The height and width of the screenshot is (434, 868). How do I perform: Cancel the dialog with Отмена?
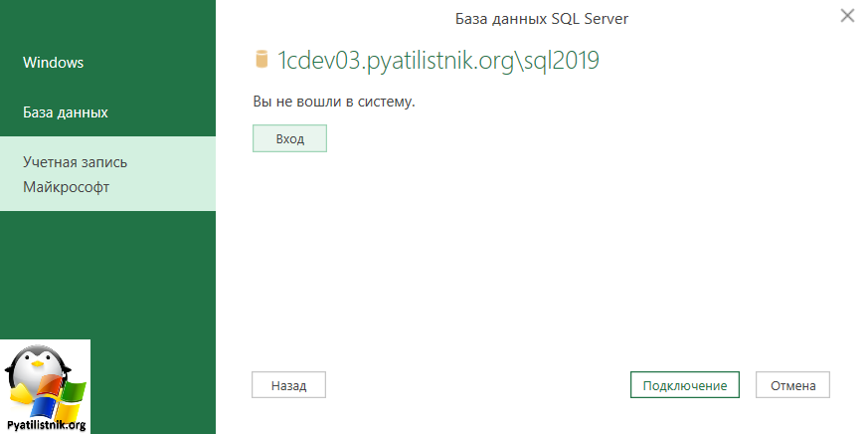[x=792, y=385]
